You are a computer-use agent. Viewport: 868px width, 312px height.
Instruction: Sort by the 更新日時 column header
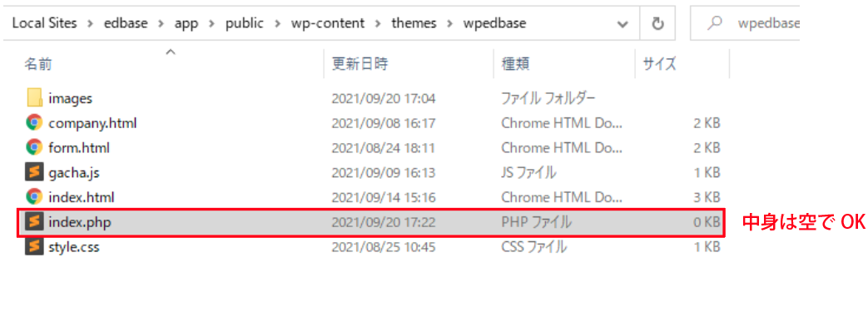click(x=360, y=64)
